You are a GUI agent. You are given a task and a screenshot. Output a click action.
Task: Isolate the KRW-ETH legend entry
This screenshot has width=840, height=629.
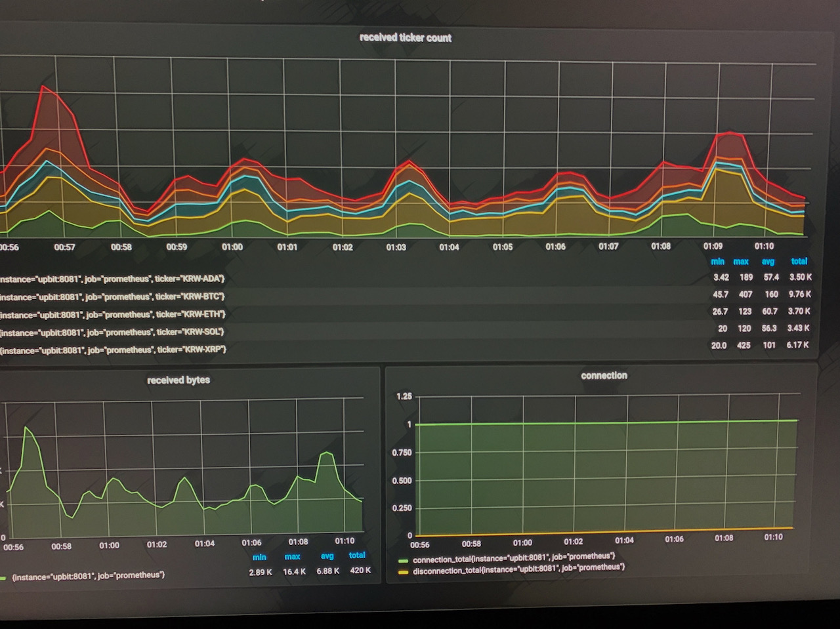112,315
